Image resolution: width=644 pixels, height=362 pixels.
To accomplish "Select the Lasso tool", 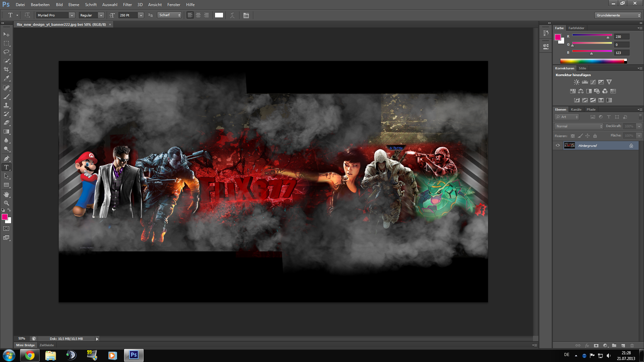I will coord(6,52).
